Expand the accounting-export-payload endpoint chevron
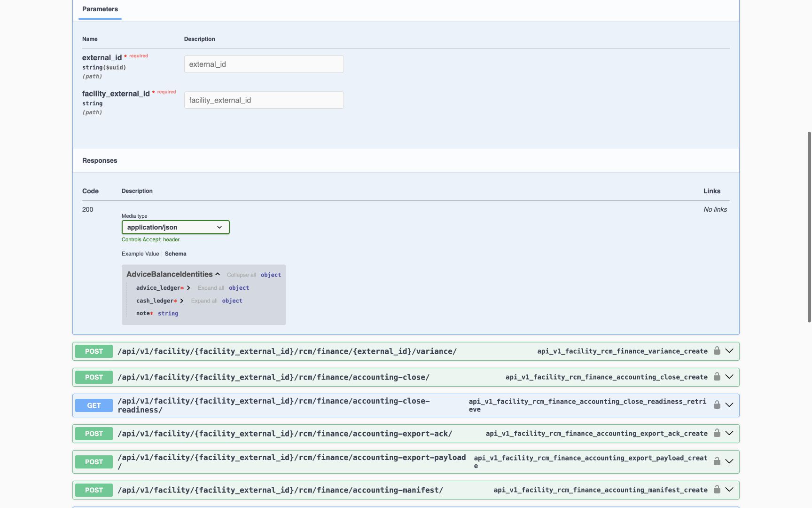Viewport: 812px width, 508px height. (x=729, y=461)
